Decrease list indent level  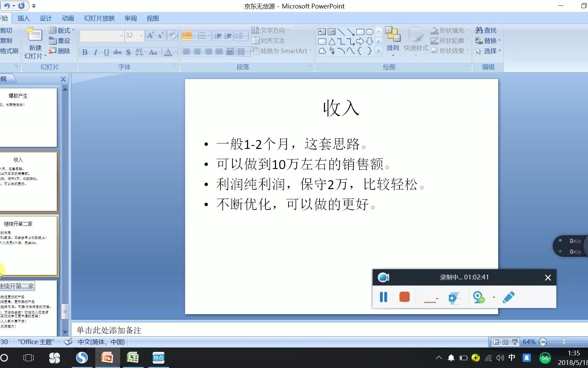[x=218, y=35]
